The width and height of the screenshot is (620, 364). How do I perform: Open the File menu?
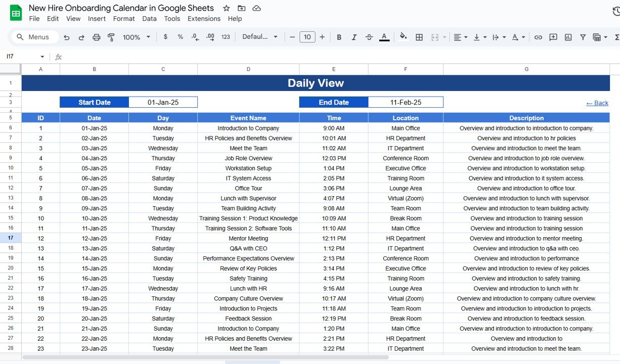tap(34, 19)
